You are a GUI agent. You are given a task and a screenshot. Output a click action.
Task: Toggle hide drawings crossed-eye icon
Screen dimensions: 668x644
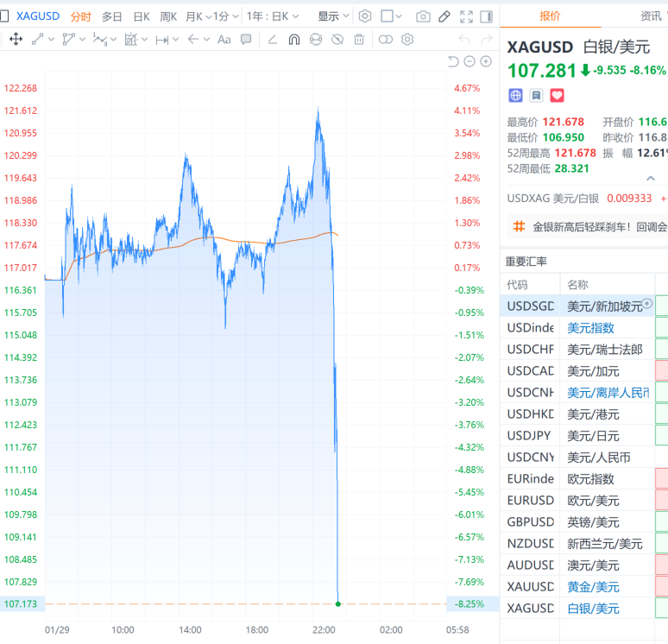(x=337, y=39)
